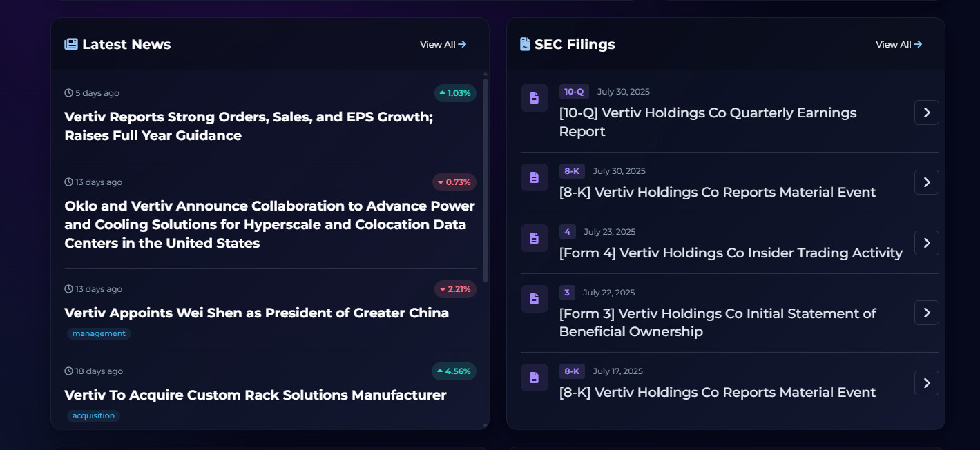Viewport: 980px width, 450px height.
Task: View all Latest News
Action: (x=443, y=44)
